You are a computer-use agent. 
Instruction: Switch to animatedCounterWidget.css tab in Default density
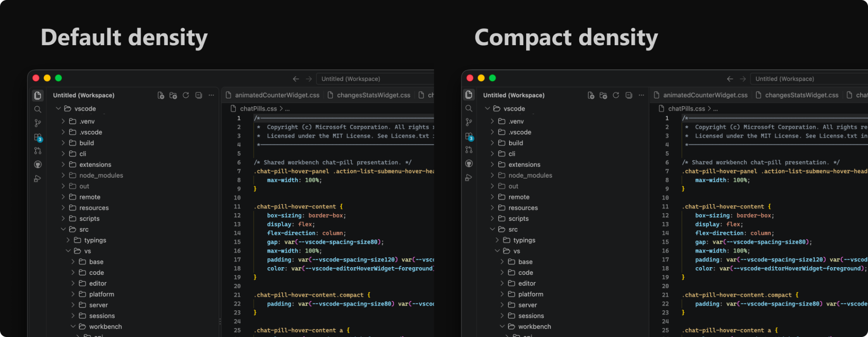tap(273, 95)
